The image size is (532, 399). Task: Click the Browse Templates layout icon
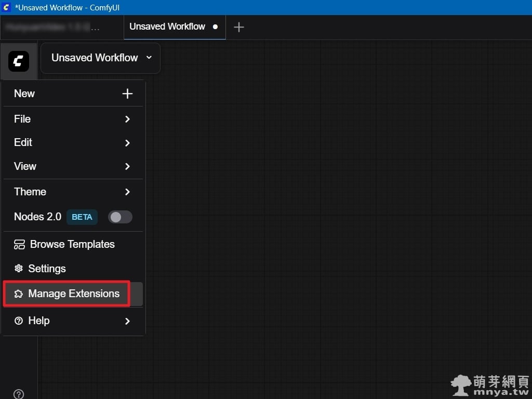19,244
